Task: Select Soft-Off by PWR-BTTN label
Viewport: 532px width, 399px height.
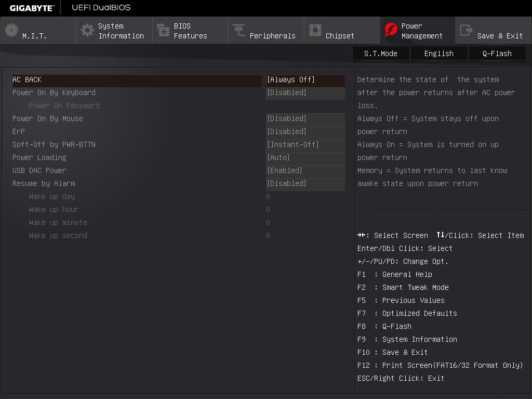Action: point(54,144)
